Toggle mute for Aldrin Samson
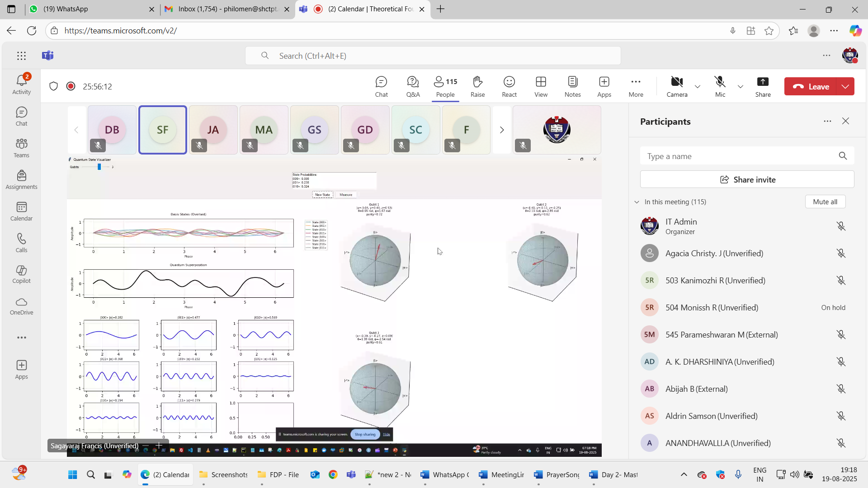Screen dimensions: 868x488 coord(841,416)
